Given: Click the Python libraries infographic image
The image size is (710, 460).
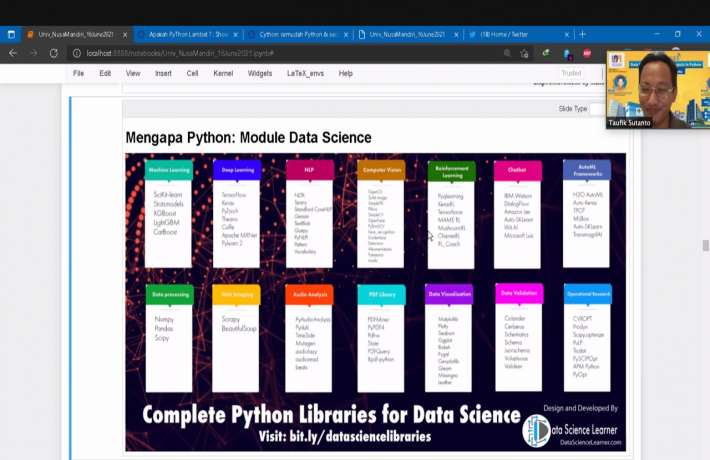Looking at the screenshot, I should click(x=375, y=302).
